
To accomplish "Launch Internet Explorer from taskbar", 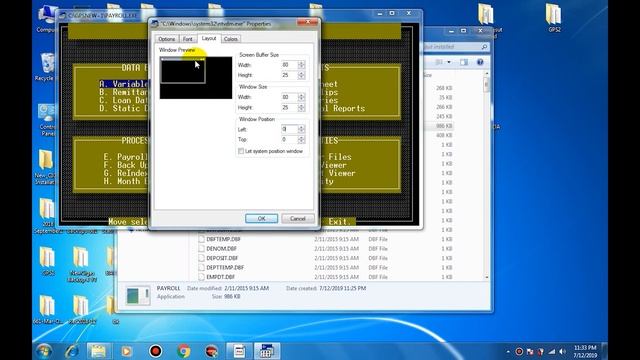I will pos(72,351).
